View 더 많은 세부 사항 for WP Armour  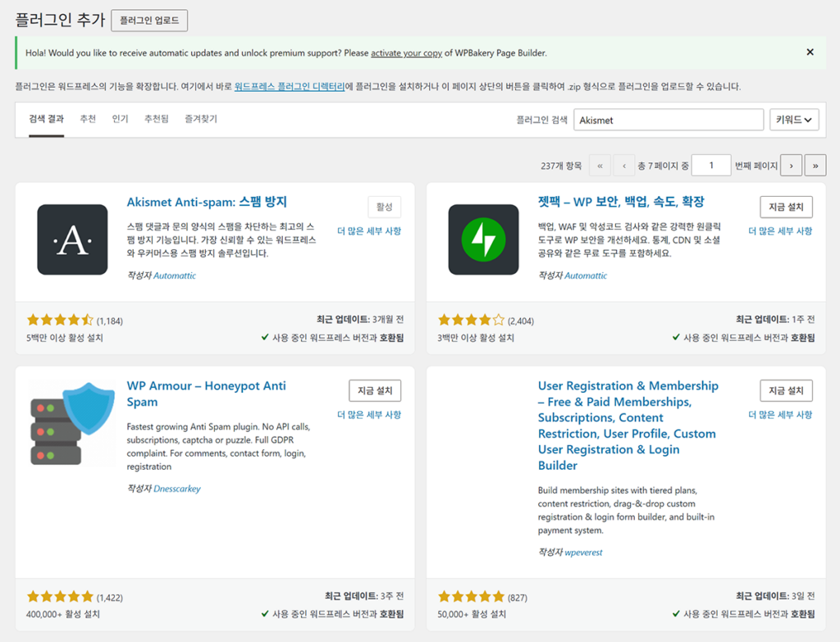click(x=369, y=414)
